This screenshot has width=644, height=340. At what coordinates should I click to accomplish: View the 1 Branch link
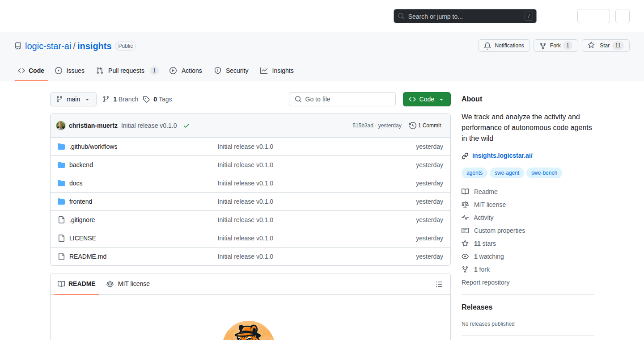tap(120, 99)
